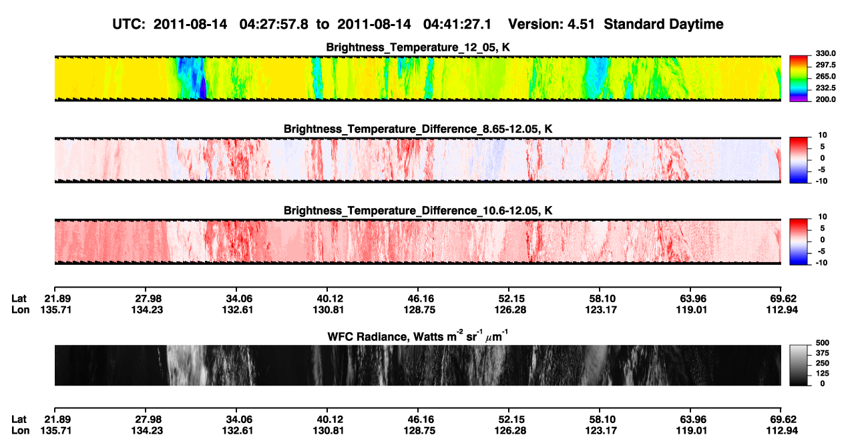This screenshot has height=445, width=868.
Task: Click the Lat row label under the 10.6-12.05 plot
Action: (x=19, y=298)
